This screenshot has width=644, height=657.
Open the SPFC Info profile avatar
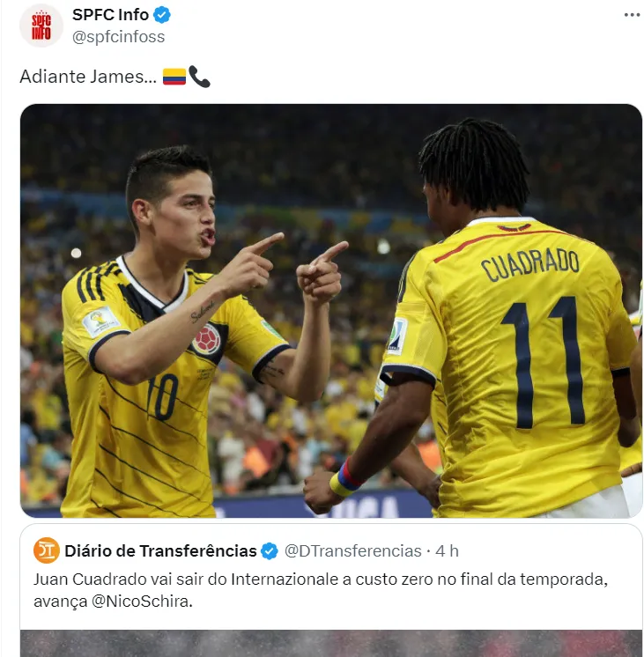point(41,26)
